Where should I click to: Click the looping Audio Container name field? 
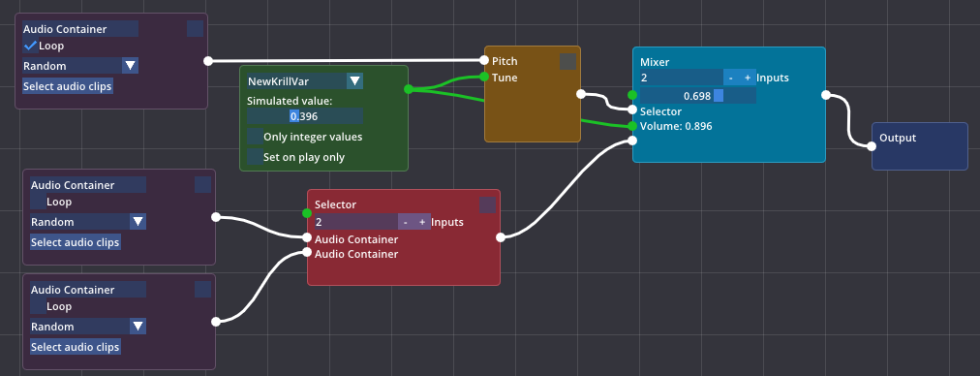coord(80,29)
